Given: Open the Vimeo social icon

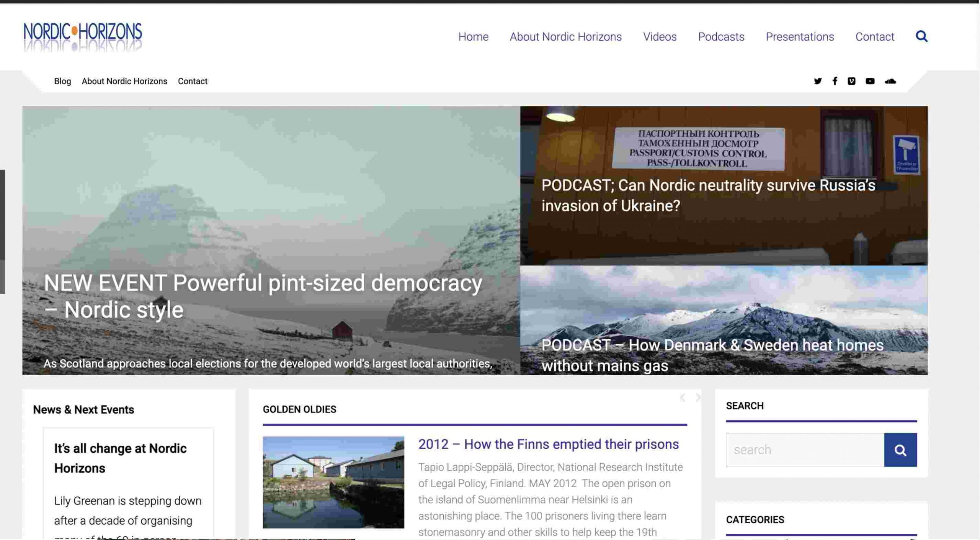Looking at the screenshot, I should [851, 81].
